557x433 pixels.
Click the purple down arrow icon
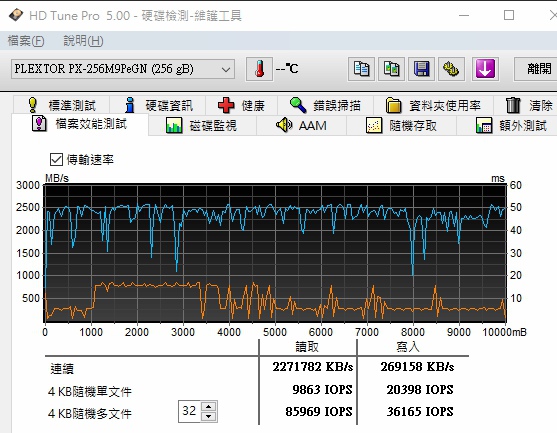pos(485,69)
